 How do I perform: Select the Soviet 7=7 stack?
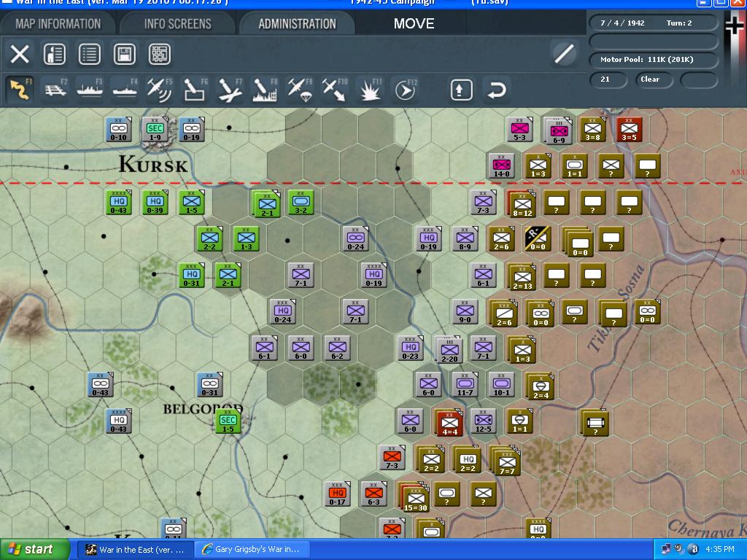(x=506, y=461)
